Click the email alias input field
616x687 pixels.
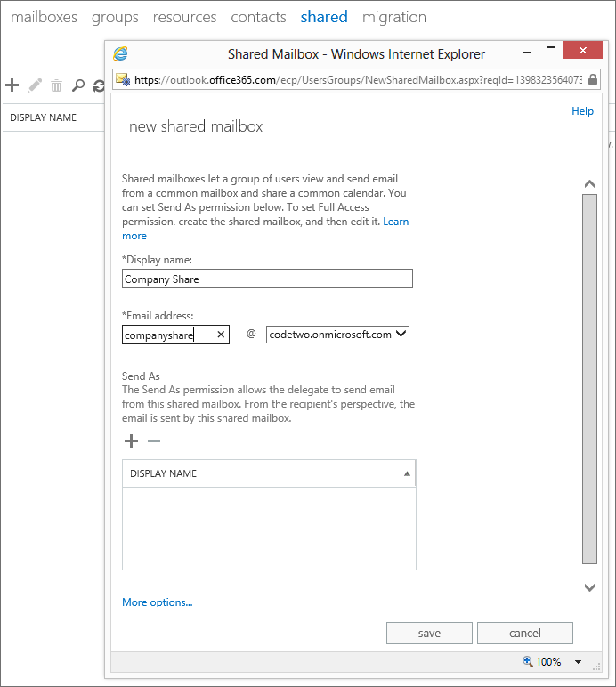[175, 335]
